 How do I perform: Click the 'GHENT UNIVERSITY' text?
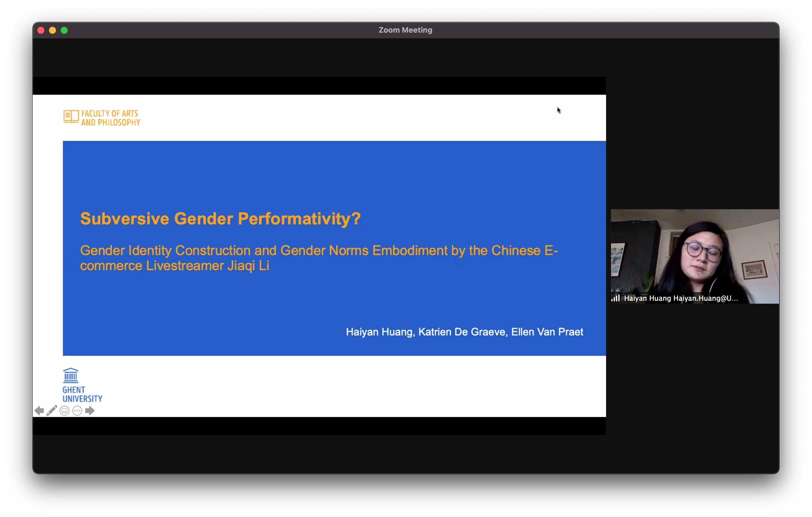tap(82, 394)
